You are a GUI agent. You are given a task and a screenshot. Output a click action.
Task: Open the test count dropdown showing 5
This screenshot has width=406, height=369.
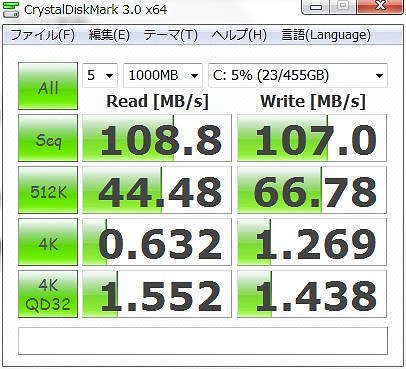[x=100, y=76]
